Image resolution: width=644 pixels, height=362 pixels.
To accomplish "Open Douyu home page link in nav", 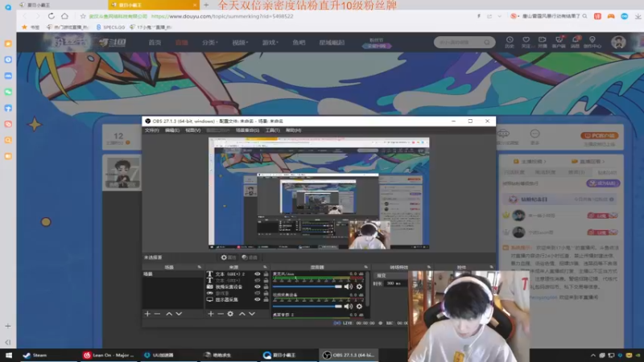I will (155, 43).
